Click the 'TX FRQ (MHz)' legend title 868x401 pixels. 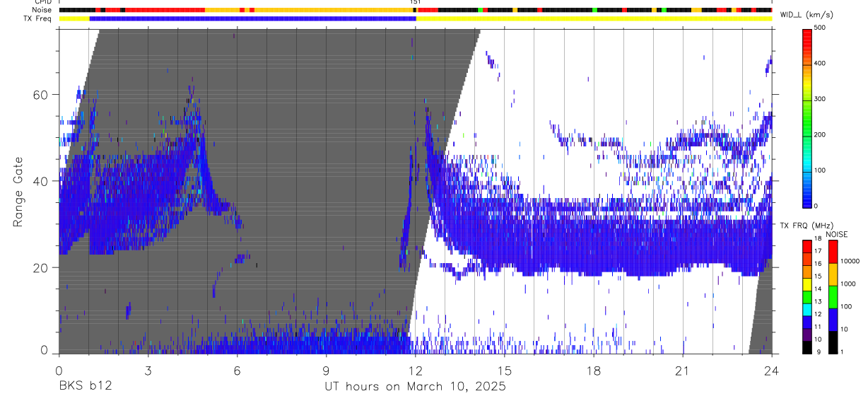[805, 226]
